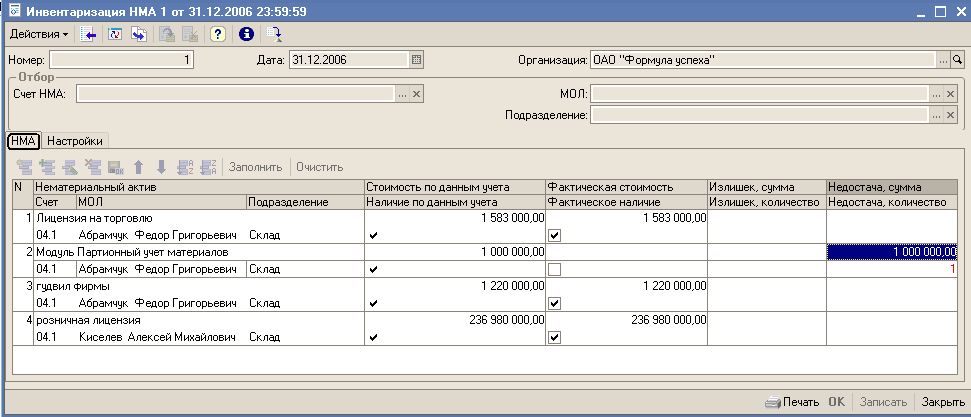The width and height of the screenshot is (971, 417).
Task: Clear the Счет НМА filter with X
Action: pyautogui.click(x=417, y=93)
